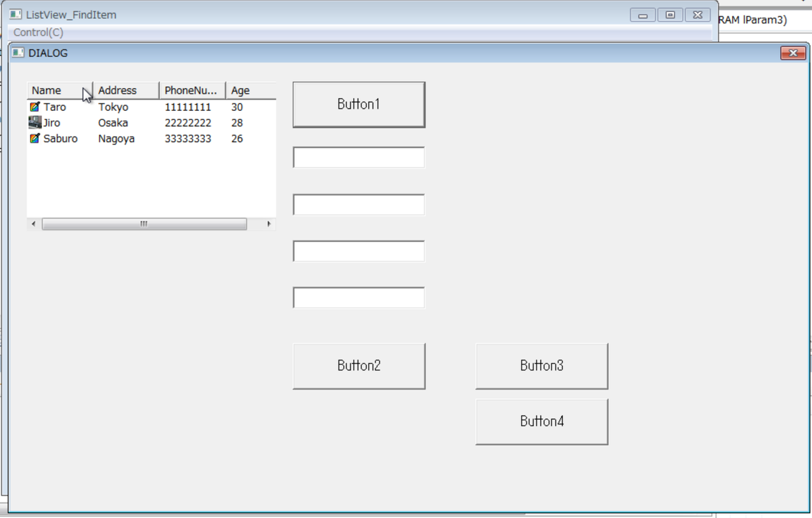Click the age value 30
812x518 pixels.
pyautogui.click(x=237, y=107)
